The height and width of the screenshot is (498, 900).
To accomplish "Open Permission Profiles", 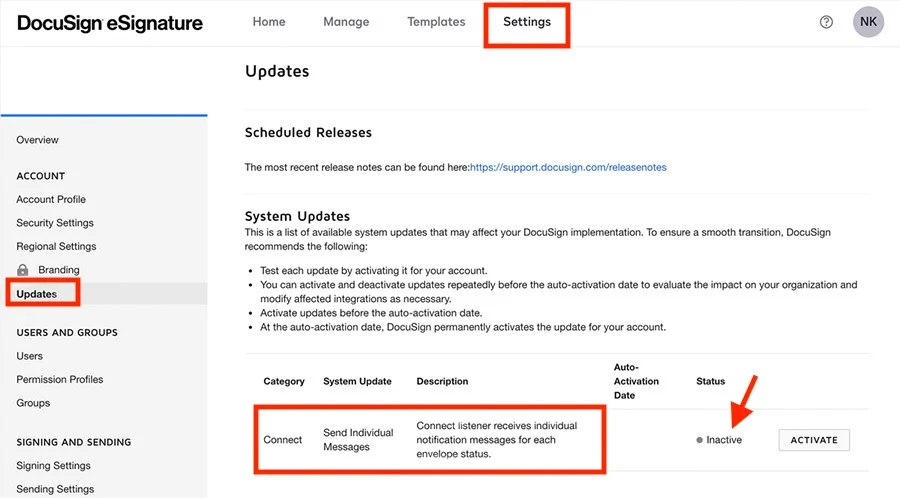I will click(60, 379).
